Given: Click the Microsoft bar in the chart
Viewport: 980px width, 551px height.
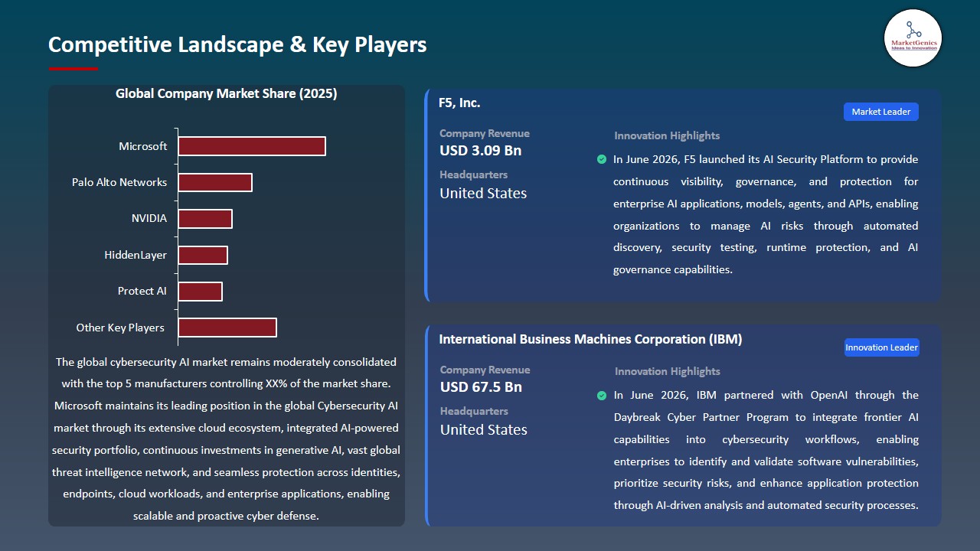Looking at the screenshot, I should coord(252,146).
